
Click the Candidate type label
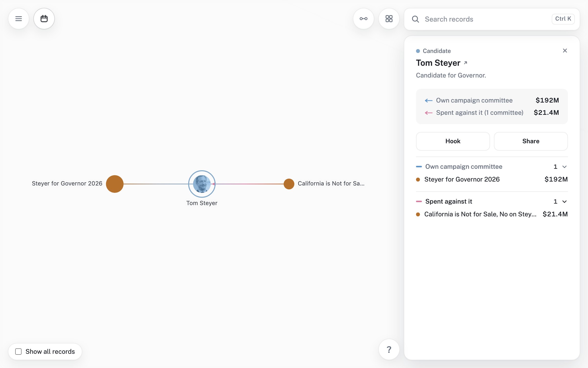[437, 51]
